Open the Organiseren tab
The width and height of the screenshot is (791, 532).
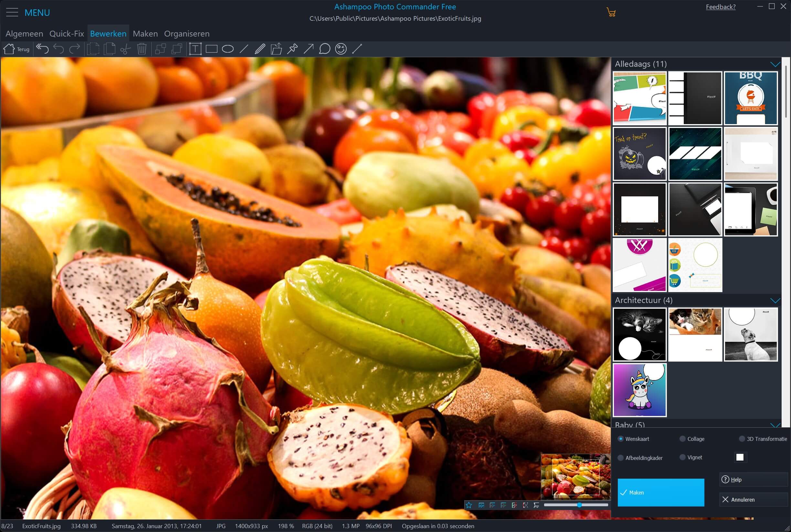(x=186, y=34)
